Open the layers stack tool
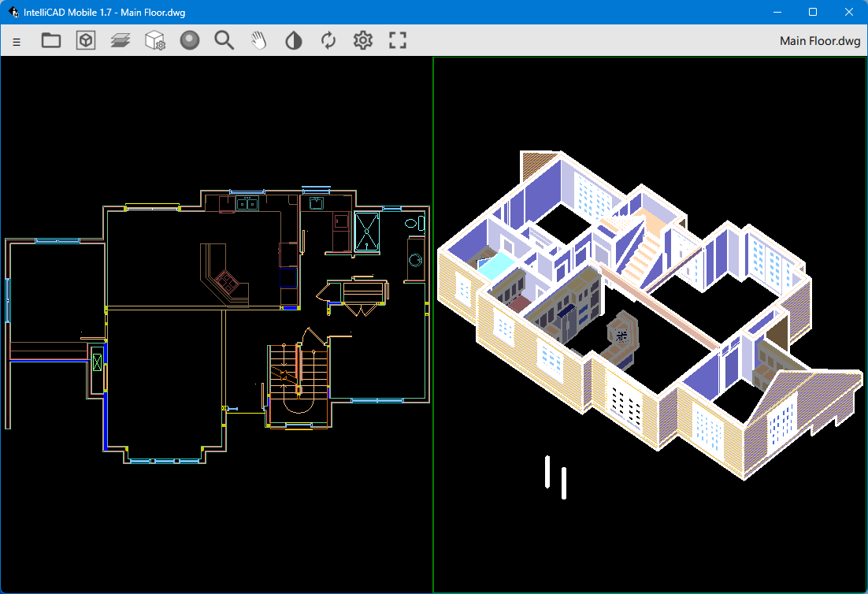This screenshot has width=868, height=594. (x=120, y=41)
